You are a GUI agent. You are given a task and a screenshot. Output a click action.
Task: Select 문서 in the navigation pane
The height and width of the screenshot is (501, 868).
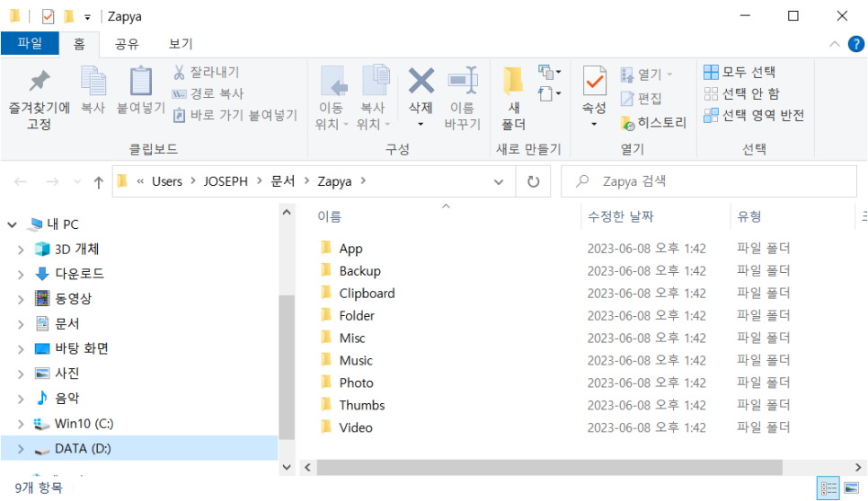(67, 323)
